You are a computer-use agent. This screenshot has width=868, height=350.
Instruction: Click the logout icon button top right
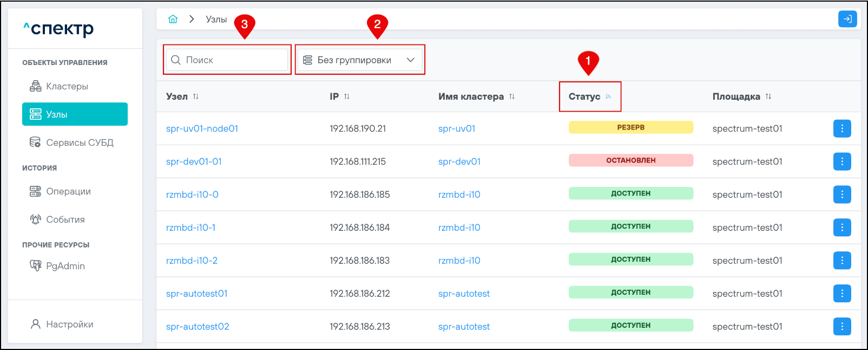point(847,19)
